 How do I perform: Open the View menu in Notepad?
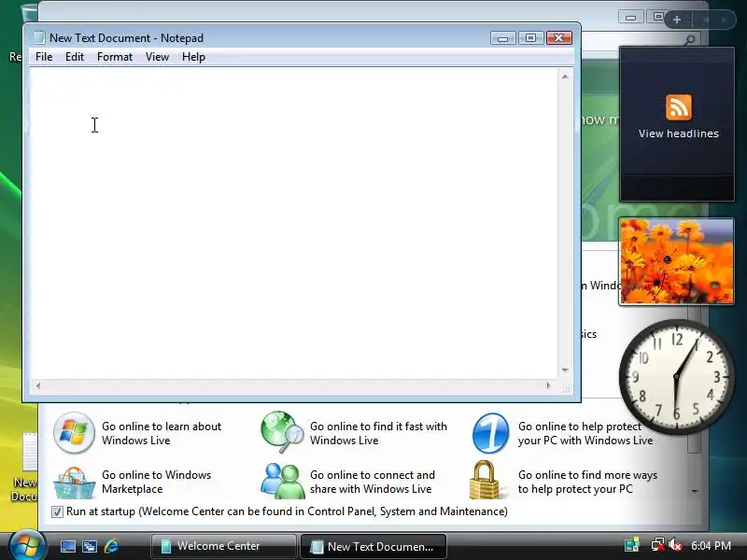[157, 57]
